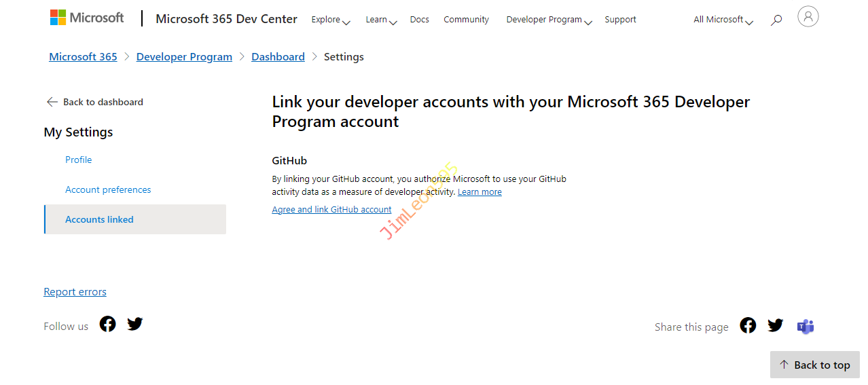Share this page on Twitter
This screenshot has width=868, height=385.
tap(776, 325)
